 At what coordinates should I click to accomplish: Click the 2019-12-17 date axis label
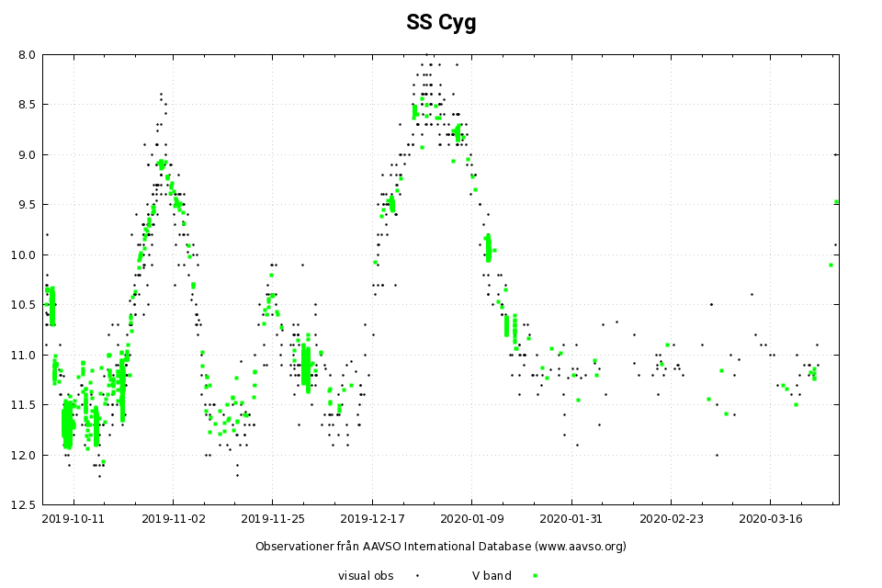coord(372,518)
